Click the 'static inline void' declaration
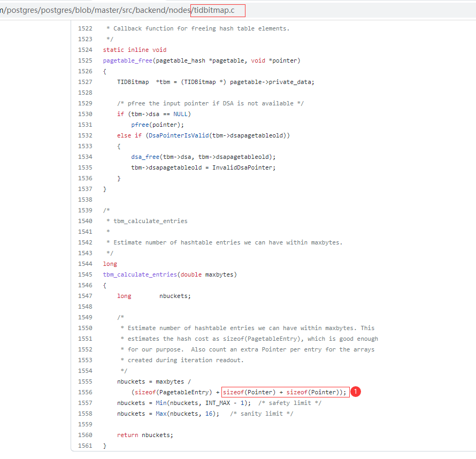Viewport: 476px width, 459px height. click(x=135, y=50)
